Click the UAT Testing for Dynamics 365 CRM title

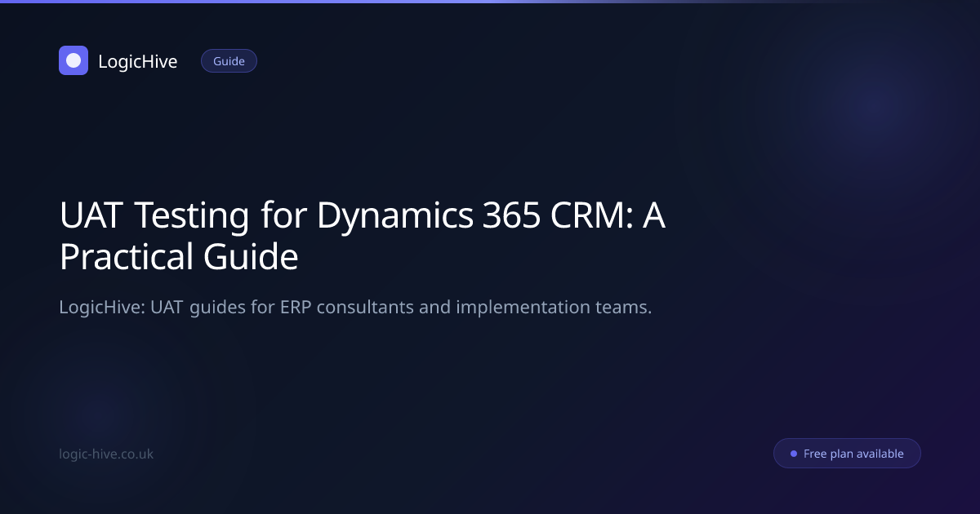pos(362,236)
